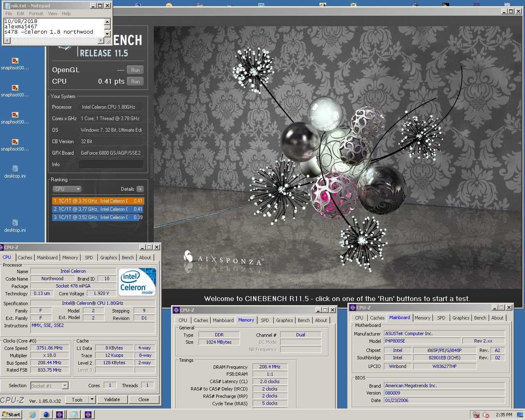Click the Mainboard CPU-Z window's title icon
The image size is (525, 420).
point(353,308)
